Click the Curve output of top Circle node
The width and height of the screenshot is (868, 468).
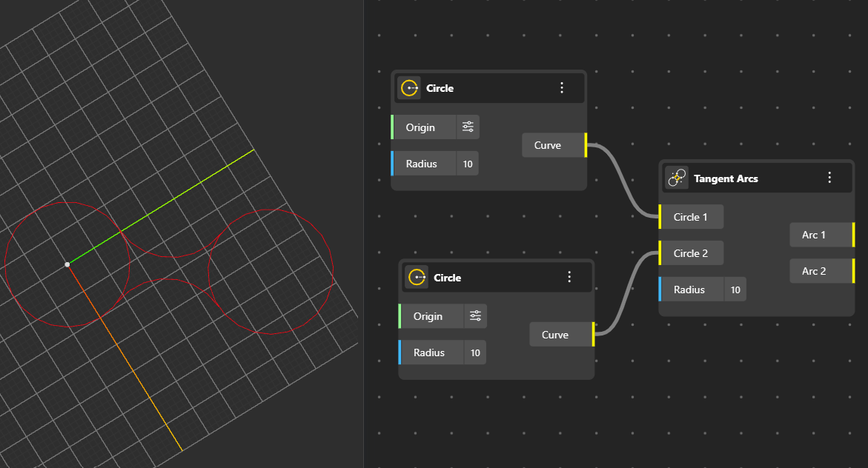[554, 145]
